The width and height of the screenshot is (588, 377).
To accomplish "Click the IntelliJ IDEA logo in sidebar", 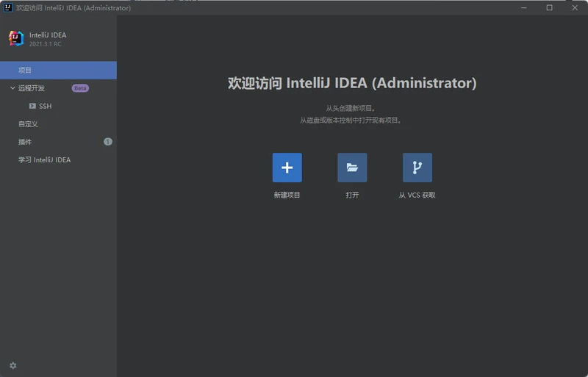I will (x=16, y=38).
